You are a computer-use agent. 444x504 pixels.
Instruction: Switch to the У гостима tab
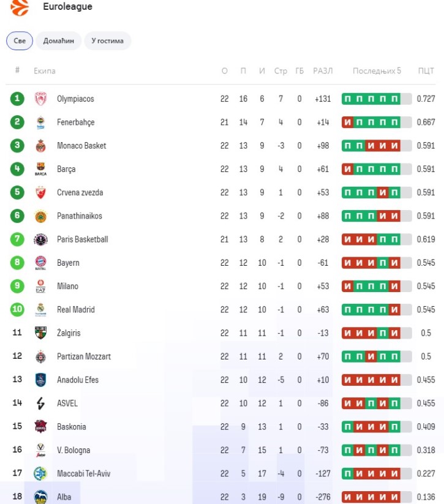click(x=107, y=41)
